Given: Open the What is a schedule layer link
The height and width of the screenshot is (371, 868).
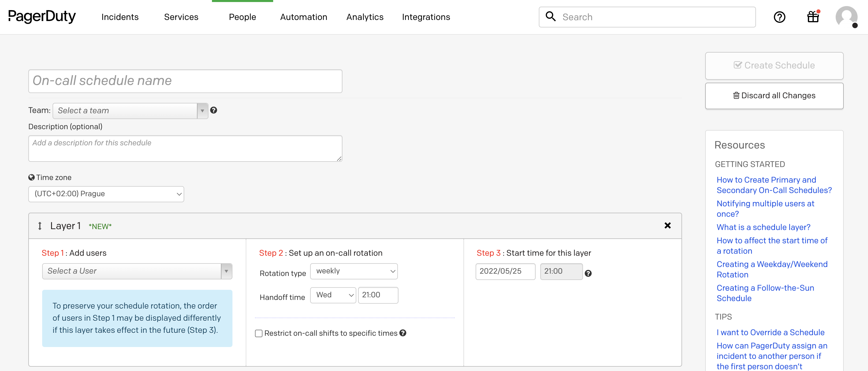Looking at the screenshot, I should pos(763,227).
